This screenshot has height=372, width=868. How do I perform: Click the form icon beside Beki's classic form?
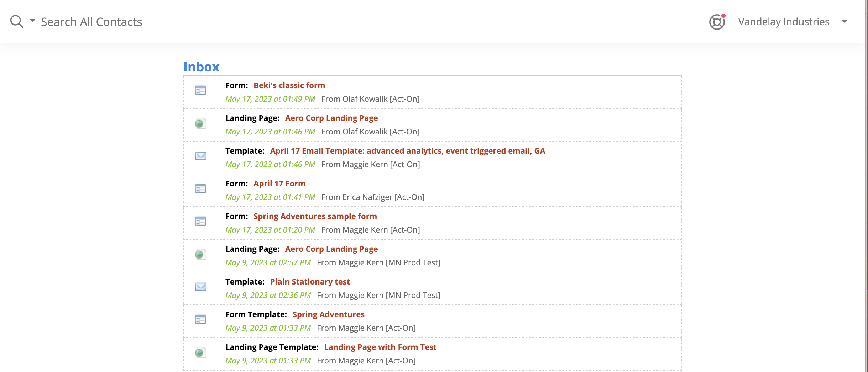pos(200,91)
